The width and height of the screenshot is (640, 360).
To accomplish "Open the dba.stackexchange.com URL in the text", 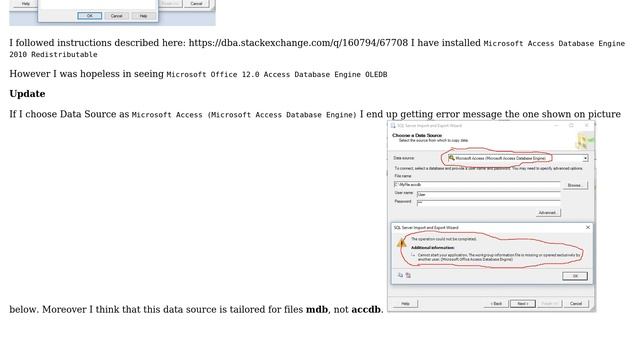I will click(x=298, y=43).
